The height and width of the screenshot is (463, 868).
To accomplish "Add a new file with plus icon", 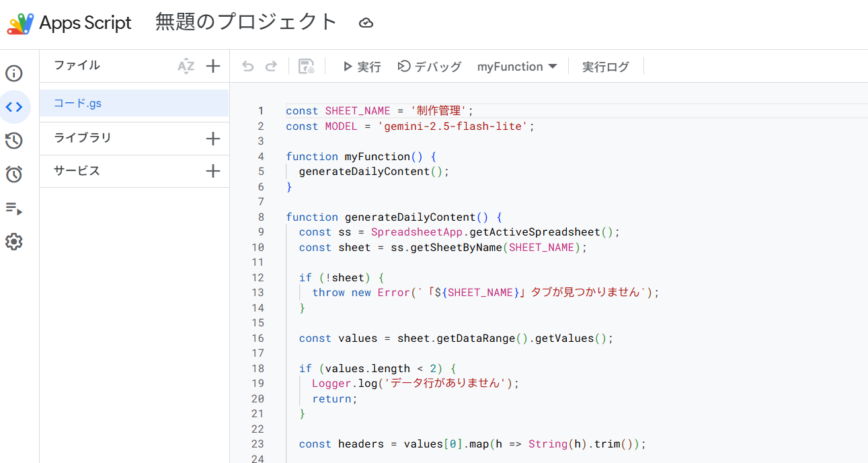I will 213,66.
